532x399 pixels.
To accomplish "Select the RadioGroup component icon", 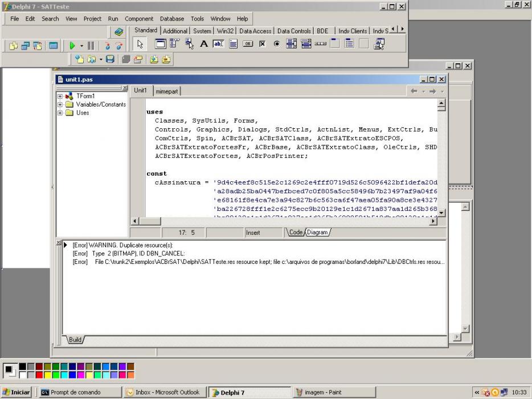I will point(350,43).
